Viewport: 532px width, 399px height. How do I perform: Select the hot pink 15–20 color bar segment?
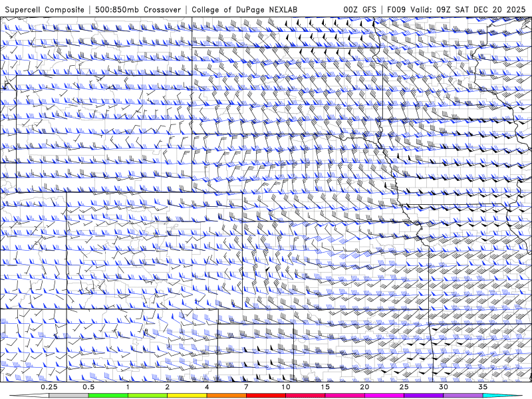pyautogui.click(x=344, y=396)
